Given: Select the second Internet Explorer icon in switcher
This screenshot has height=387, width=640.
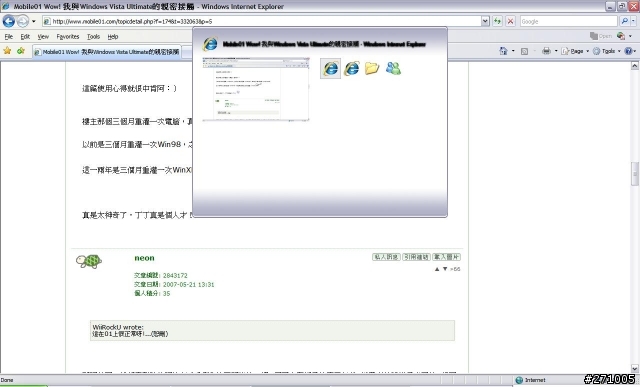Looking at the screenshot, I should 351,68.
